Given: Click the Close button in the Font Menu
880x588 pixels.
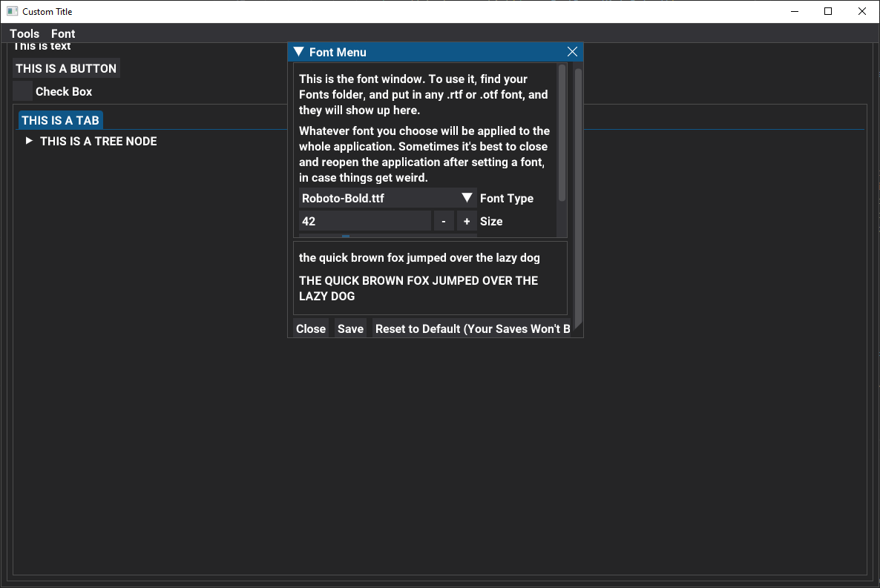Looking at the screenshot, I should click(x=310, y=328).
